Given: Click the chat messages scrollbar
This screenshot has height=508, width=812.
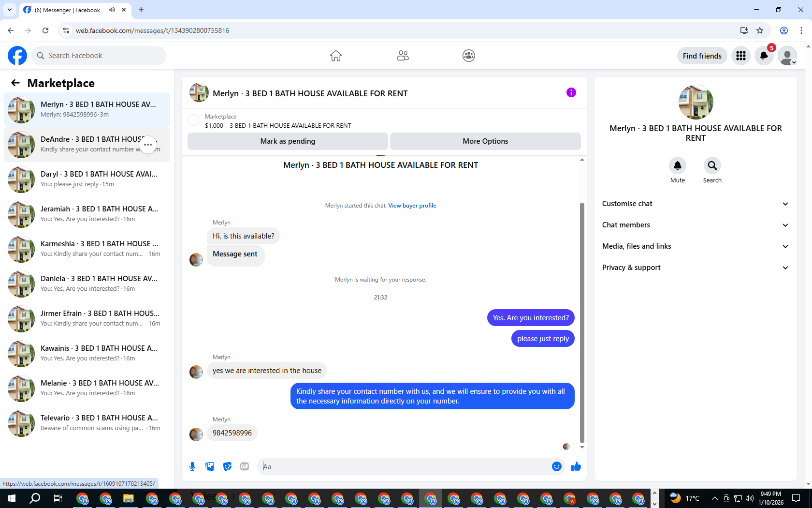Looking at the screenshot, I should (582, 323).
